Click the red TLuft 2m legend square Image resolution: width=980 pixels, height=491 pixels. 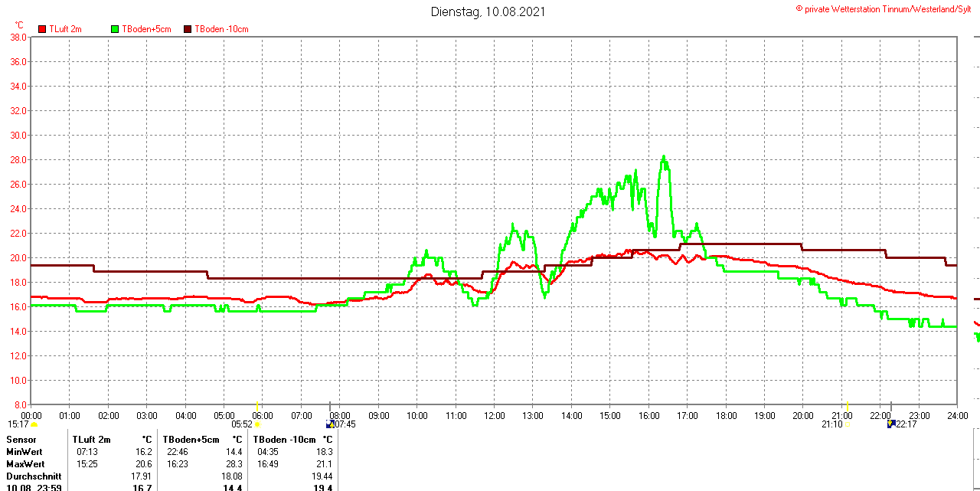pos(42,29)
